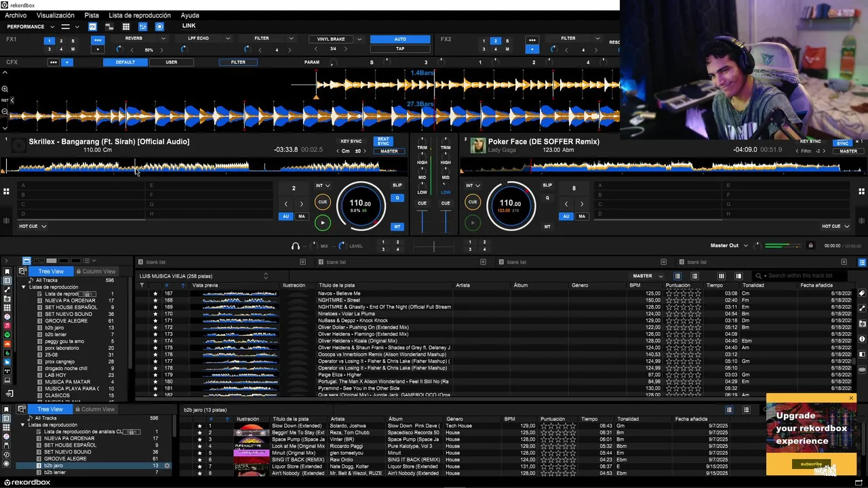868x488 pixels.
Task: Open the Pista menu
Action: 92,15
